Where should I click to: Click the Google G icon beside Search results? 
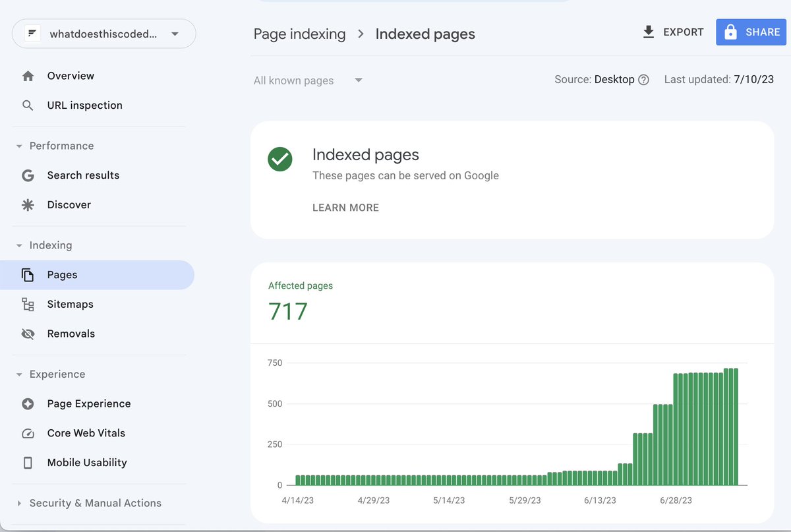pyautogui.click(x=28, y=175)
